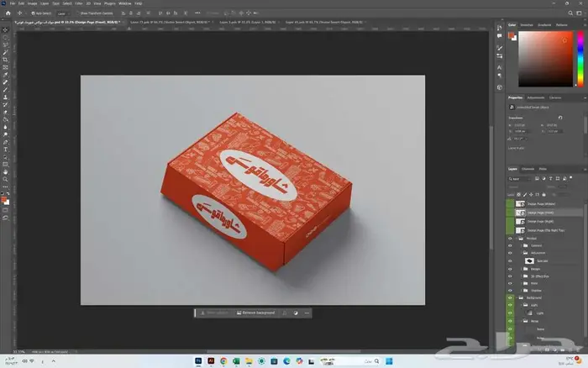Enable Show Transform Controls checkbox
Image resolution: width=588 pixels, height=368 pixels.
pos(77,13)
